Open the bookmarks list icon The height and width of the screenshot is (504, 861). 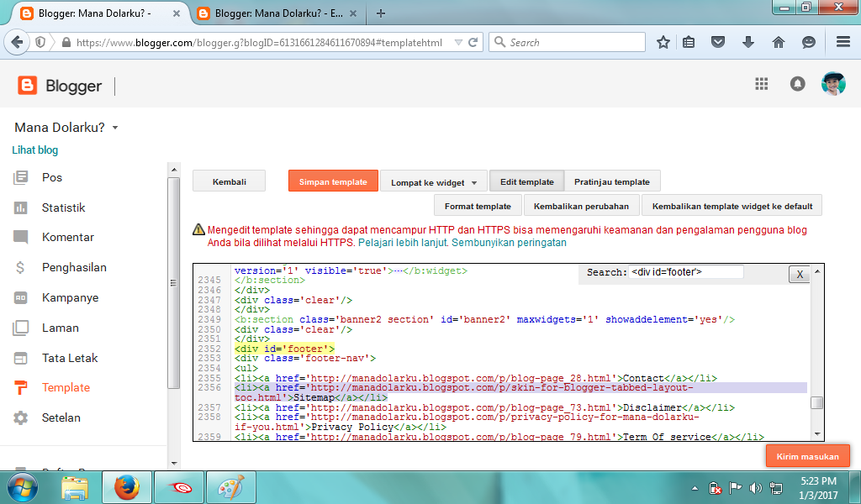coord(689,42)
